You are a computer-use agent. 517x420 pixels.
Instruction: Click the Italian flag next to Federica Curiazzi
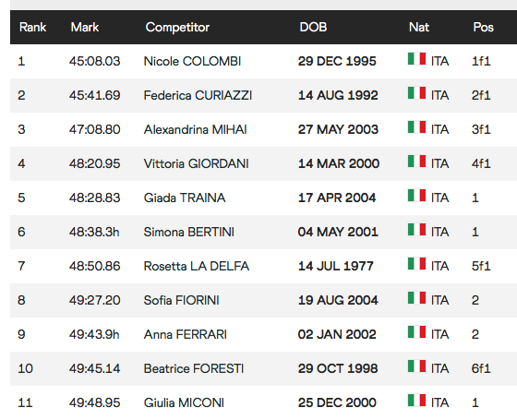[416, 93]
